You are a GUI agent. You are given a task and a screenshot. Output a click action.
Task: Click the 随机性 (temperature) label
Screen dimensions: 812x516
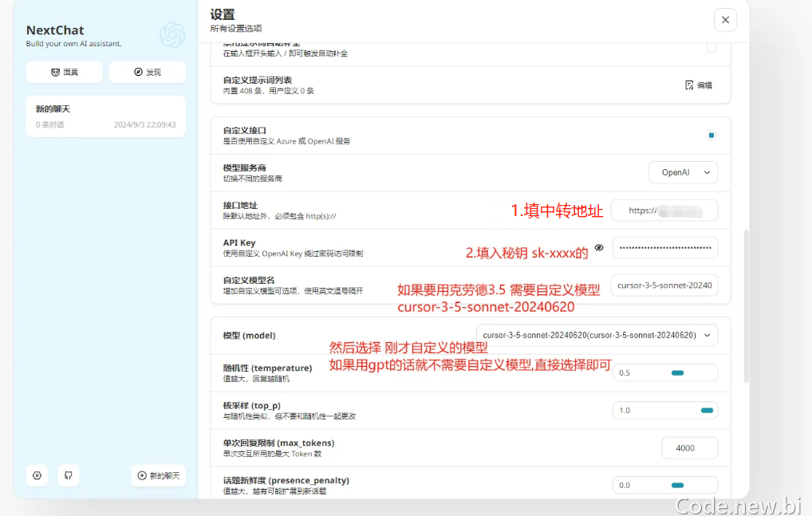267,368
